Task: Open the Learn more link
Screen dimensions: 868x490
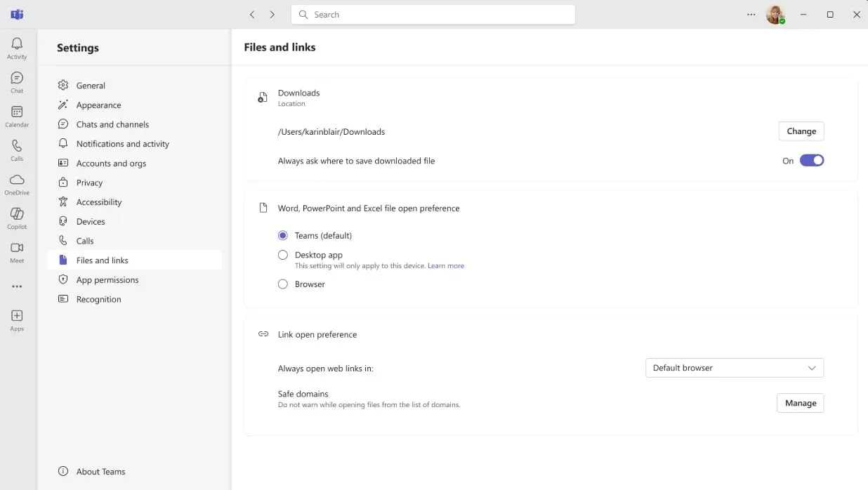Action: pyautogui.click(x=446, y=266)
